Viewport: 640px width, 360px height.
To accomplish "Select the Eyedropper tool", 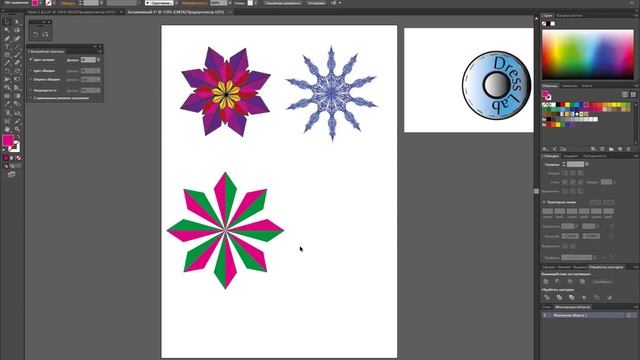I will pos(7,104).
